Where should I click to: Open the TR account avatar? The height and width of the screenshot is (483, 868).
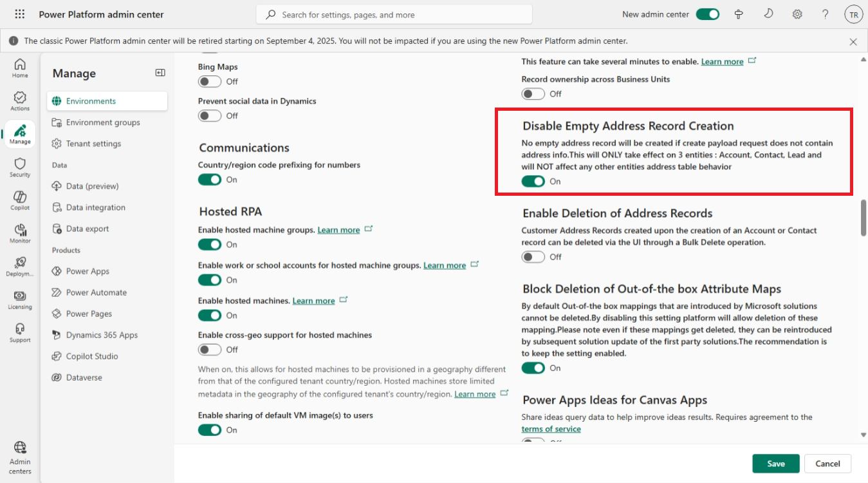(853, 14)
